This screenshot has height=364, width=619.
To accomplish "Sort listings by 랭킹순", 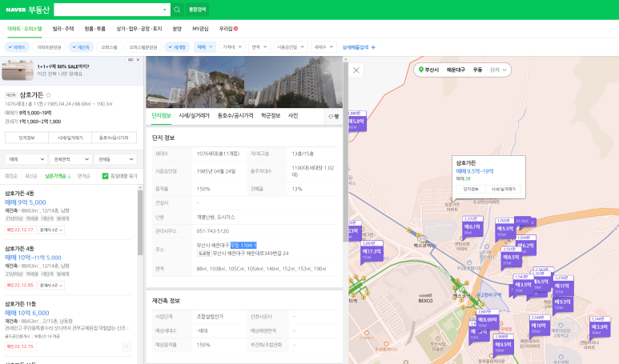I will (11, 176).
